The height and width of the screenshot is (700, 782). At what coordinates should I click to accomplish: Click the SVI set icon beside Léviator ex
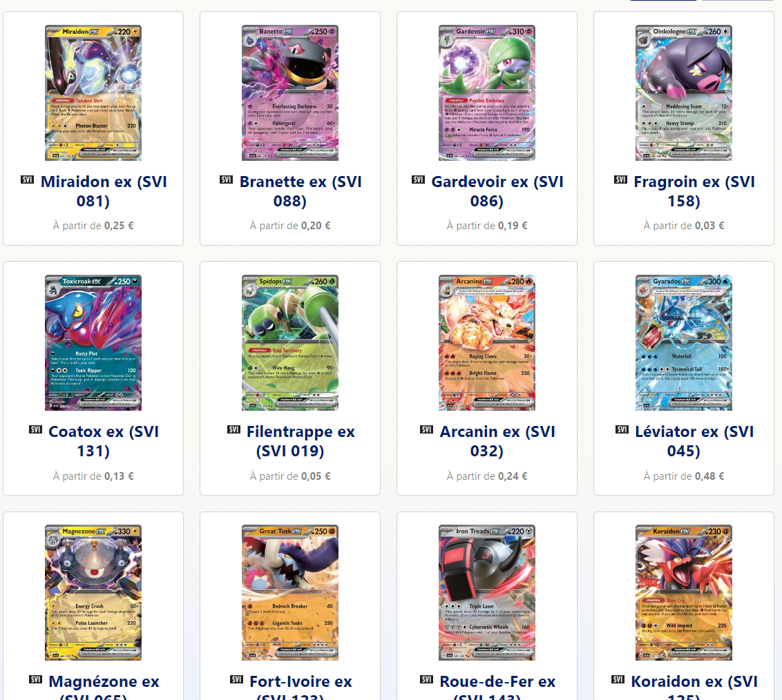[622, 429]
